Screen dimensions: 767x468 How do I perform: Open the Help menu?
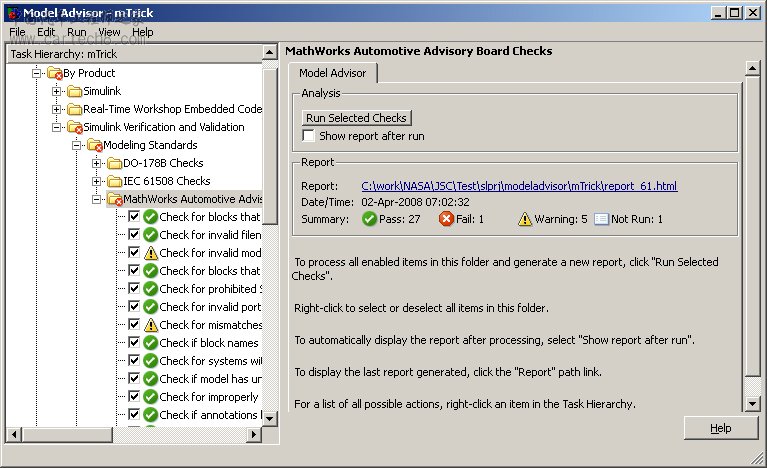[x=142, y=32]
